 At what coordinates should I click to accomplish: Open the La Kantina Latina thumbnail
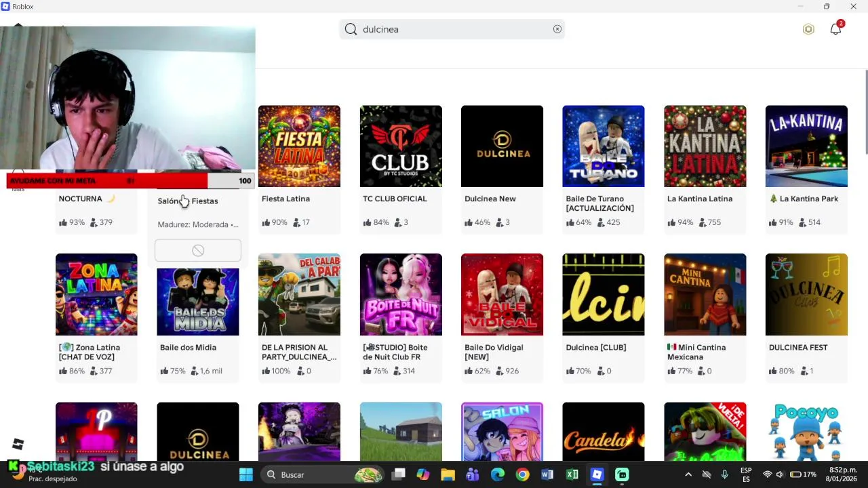[x=705, y=146]
